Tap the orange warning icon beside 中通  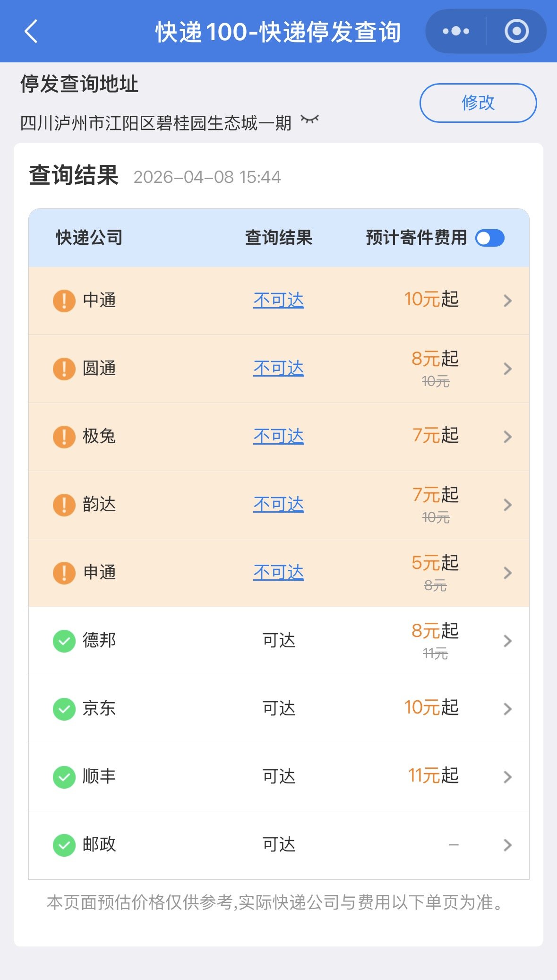click(x=64, y=301)
